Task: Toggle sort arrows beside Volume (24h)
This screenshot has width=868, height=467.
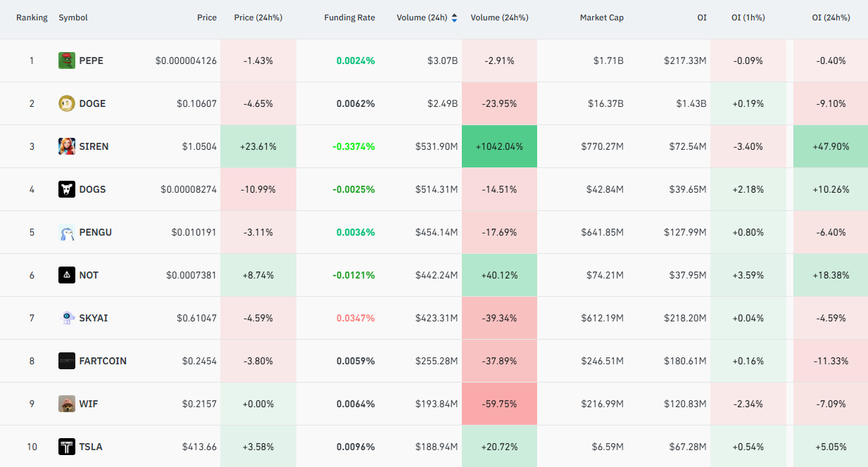Action: point(454,18)
